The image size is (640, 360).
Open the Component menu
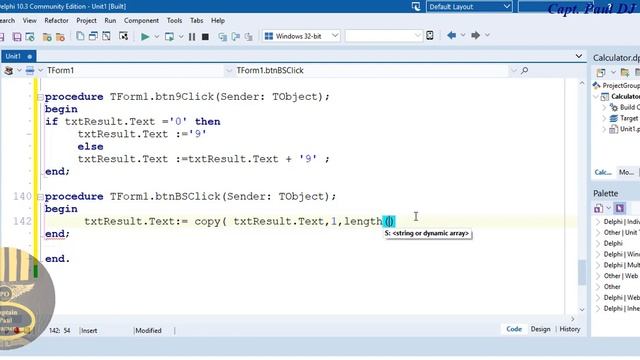[141, 20]
